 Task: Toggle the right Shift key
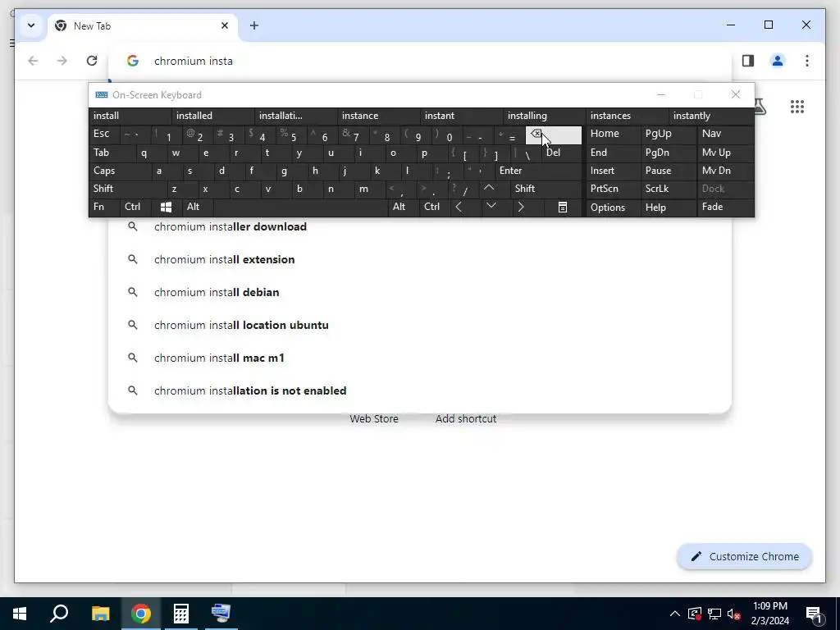point(546,189)
